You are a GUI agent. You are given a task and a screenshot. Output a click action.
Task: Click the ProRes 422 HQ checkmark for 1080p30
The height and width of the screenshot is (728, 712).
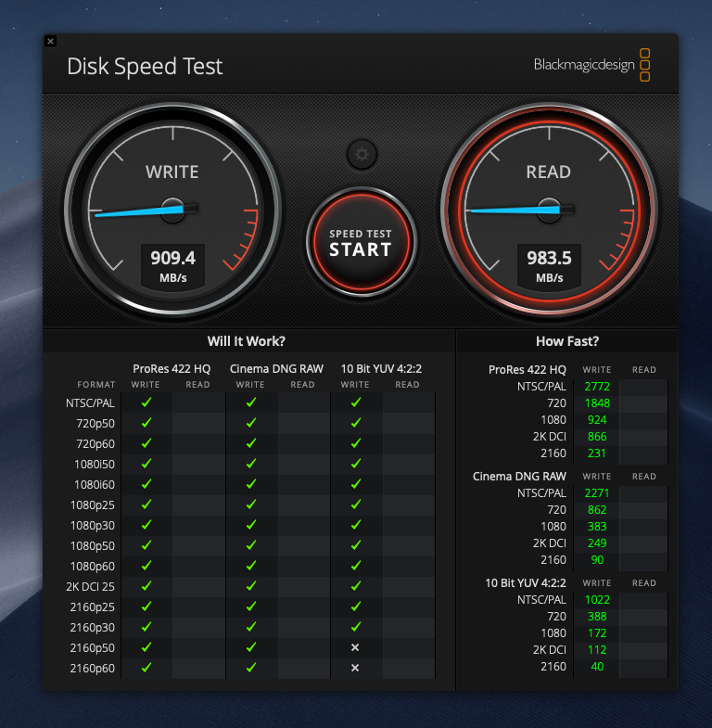[146, 525]
